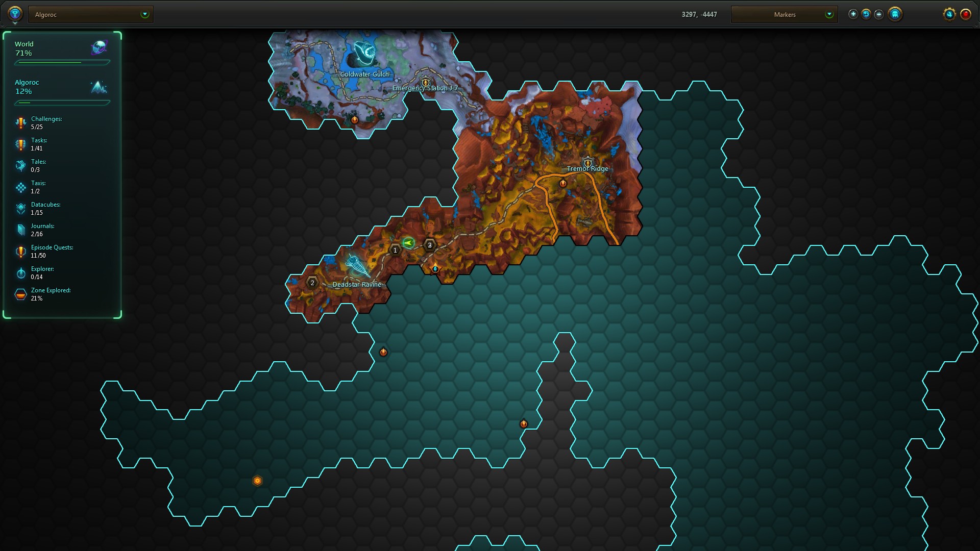The width and height of the screenshot is (980, 551).
Task: Click the World 71% progress bar
Action: 62,63
